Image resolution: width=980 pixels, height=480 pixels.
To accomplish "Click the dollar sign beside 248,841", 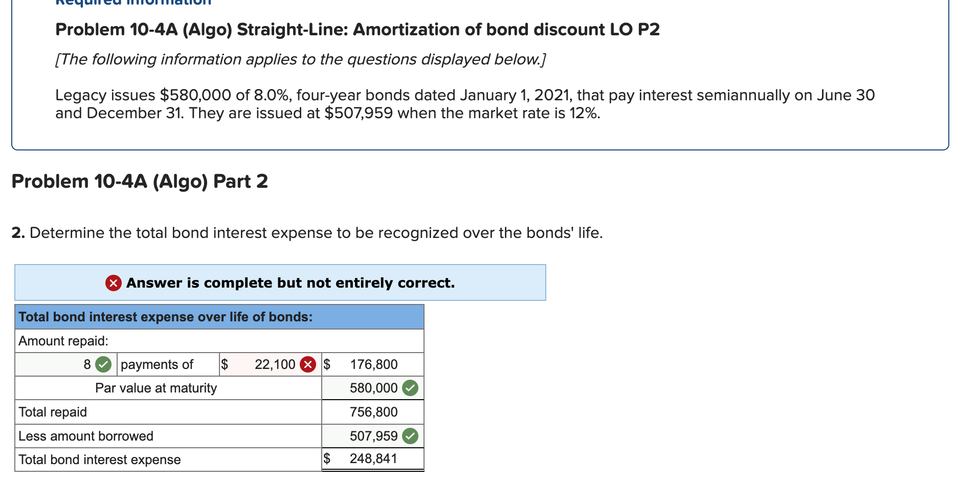I will click(x=328, y=459).
